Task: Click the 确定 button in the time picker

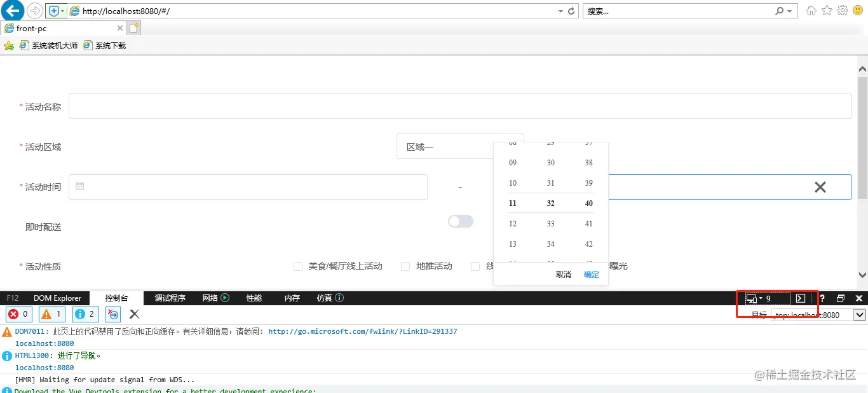Action: [x=591, y=274]
